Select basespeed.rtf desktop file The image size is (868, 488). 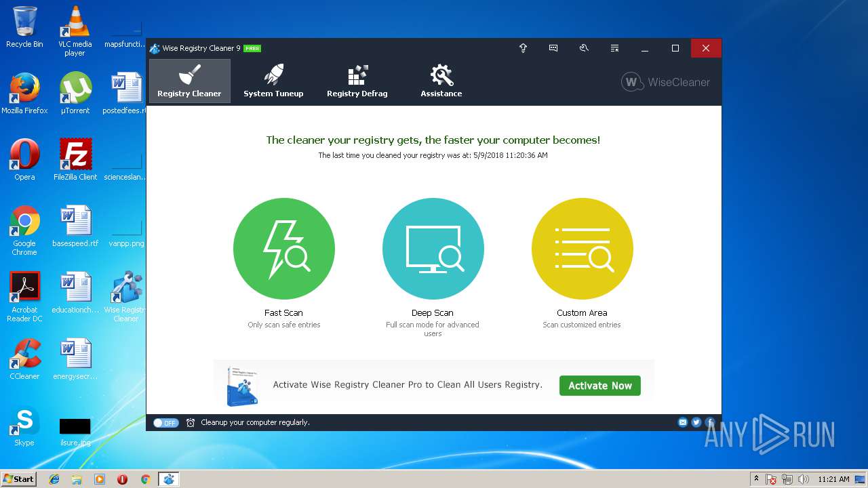[x=75, y=226]
